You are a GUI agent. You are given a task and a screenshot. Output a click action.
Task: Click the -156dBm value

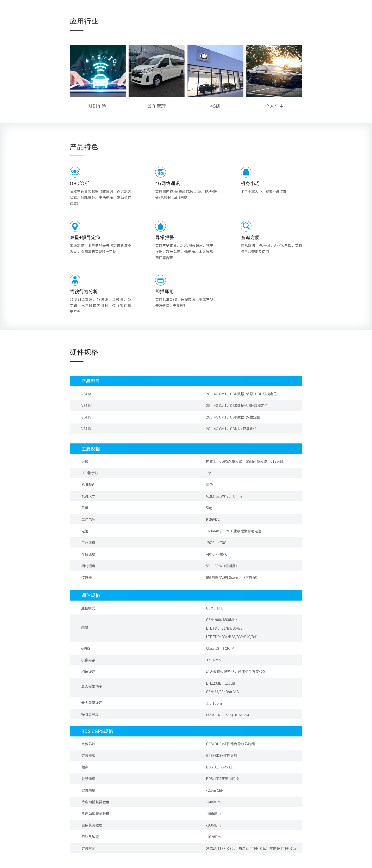pos(213,814)
